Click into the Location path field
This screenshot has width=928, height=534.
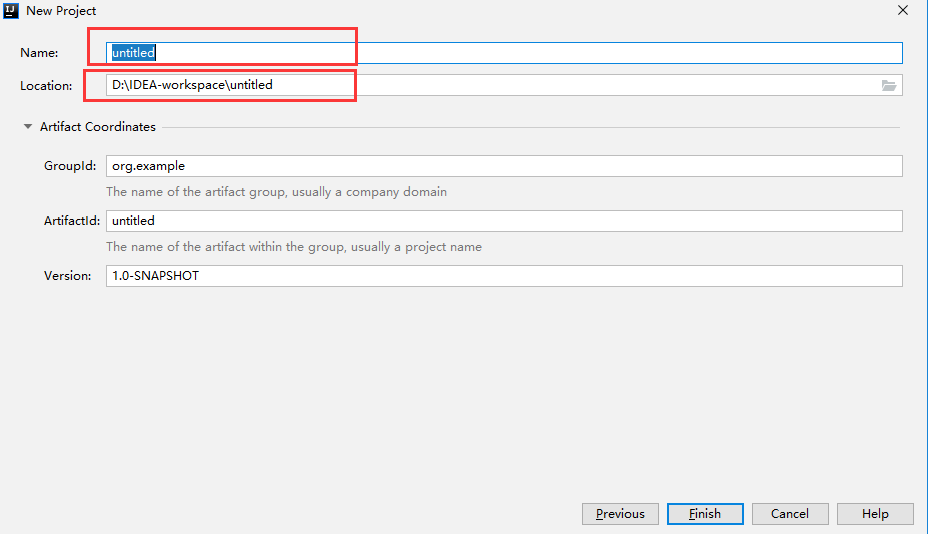(x=490, y=85)
